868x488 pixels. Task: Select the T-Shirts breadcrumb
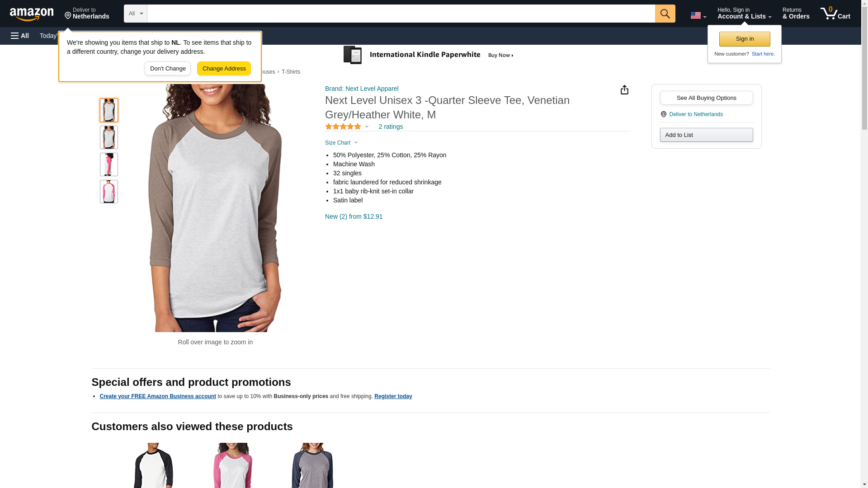tap(291, 72)
